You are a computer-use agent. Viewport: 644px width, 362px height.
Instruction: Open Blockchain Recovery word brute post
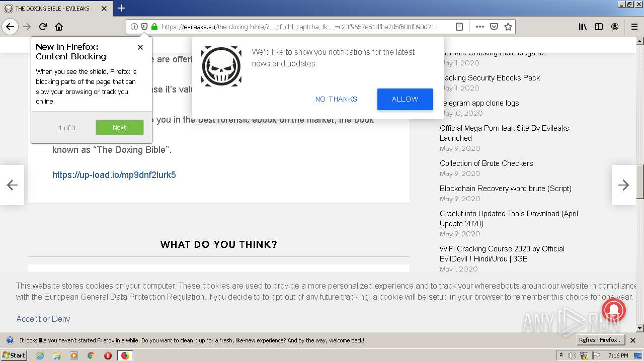(x=506, y=189)
